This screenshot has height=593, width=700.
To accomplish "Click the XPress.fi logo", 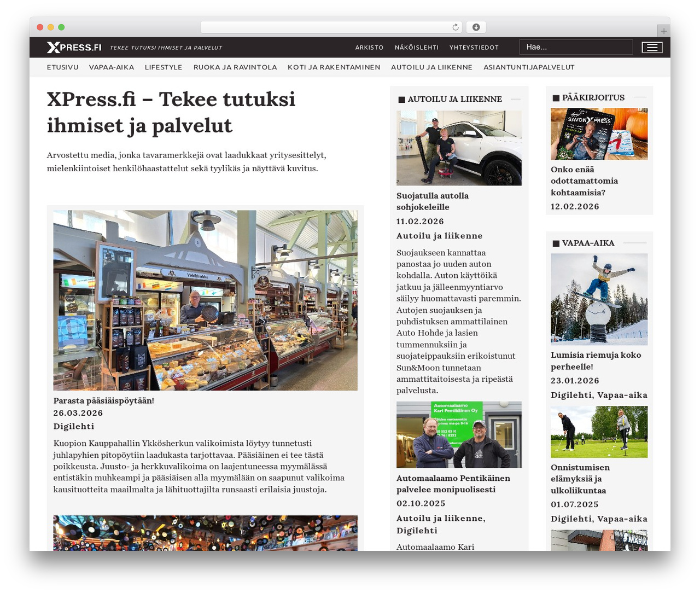I will [x=74, y=48].
